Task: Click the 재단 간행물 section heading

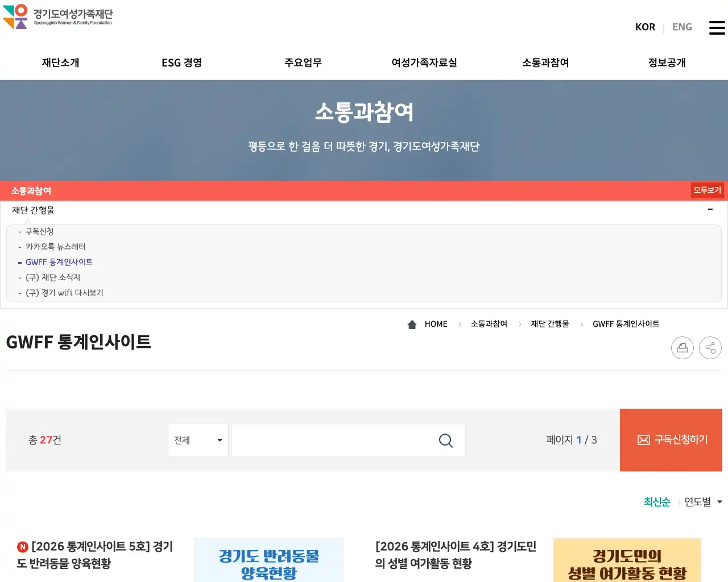Action: 33,210
